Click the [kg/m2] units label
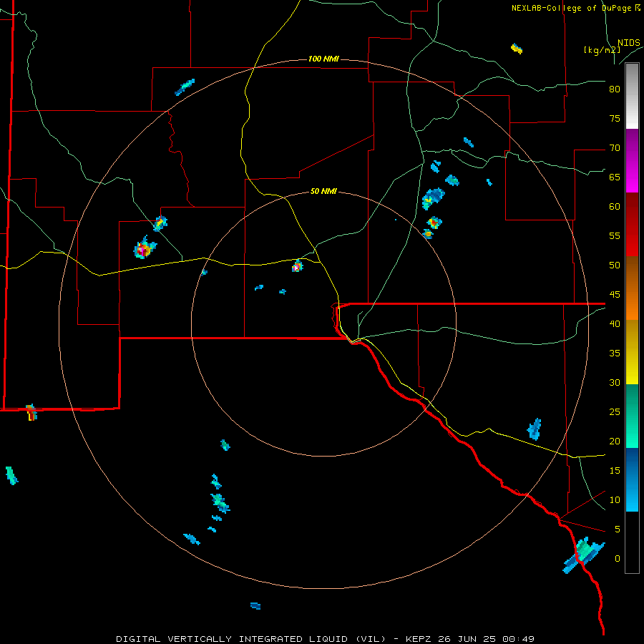644x644 pixels. [602, 50]
